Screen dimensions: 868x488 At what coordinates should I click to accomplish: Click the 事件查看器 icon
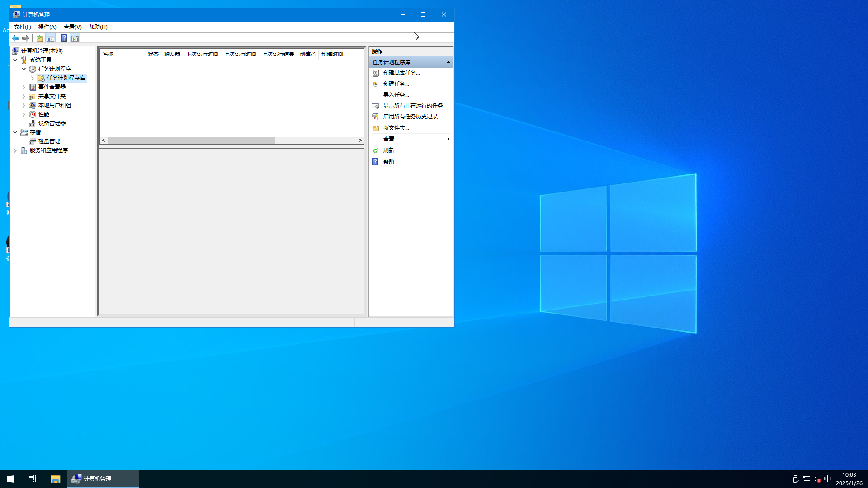[x=33, y=87]
